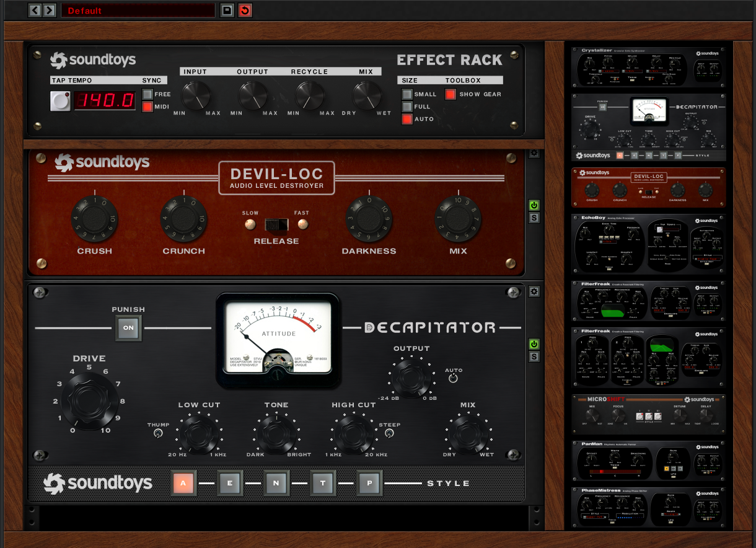Click Soundtoys logo on Decapitator panel

point(97,483)
